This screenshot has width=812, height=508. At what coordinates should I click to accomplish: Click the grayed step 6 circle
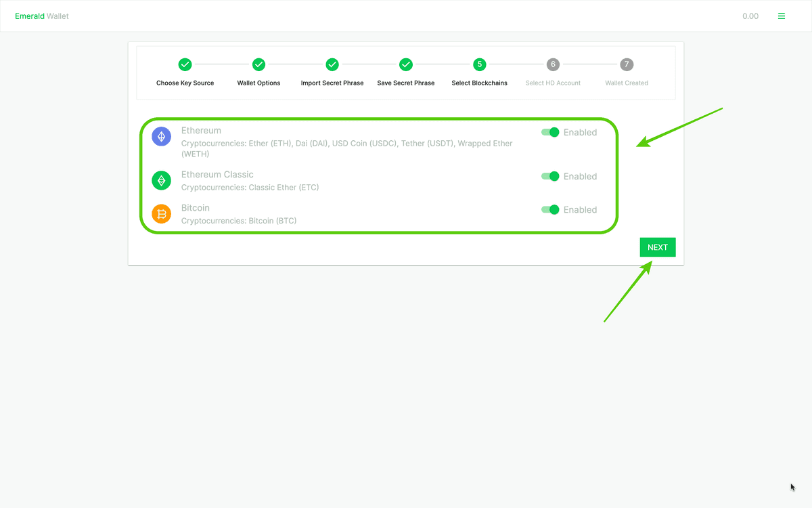553,64
